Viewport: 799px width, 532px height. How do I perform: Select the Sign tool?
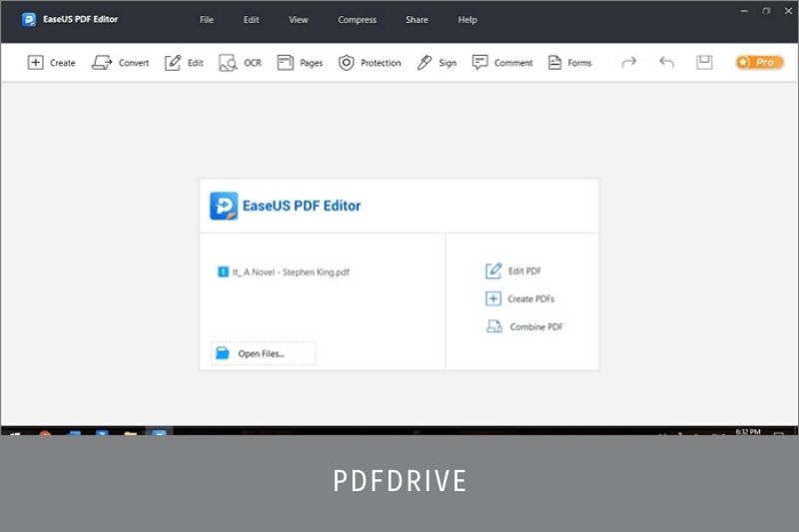436,63
